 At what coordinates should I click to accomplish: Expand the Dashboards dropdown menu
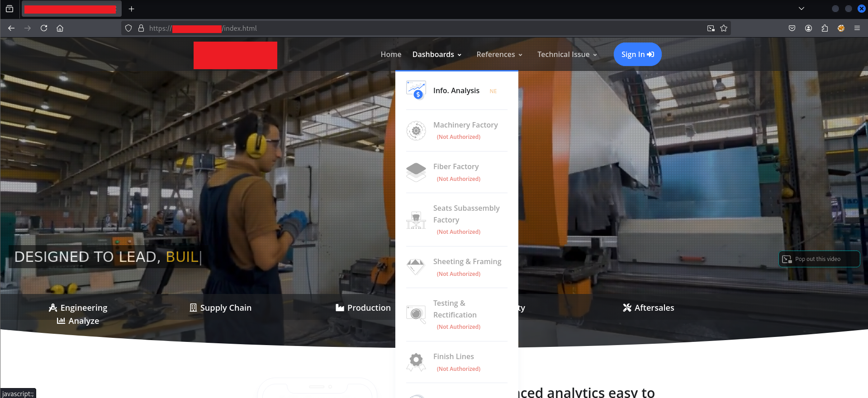click(437, 54)
